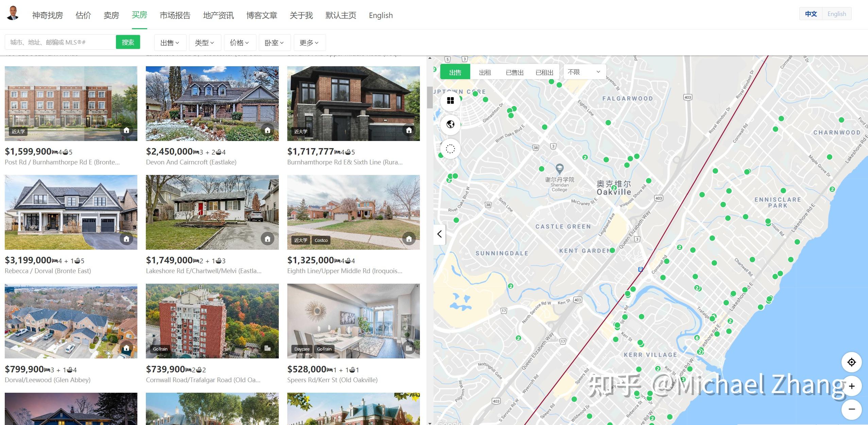Click the green 搜索 search button
The height and width of the screenshot is (425, 868).
128,41
